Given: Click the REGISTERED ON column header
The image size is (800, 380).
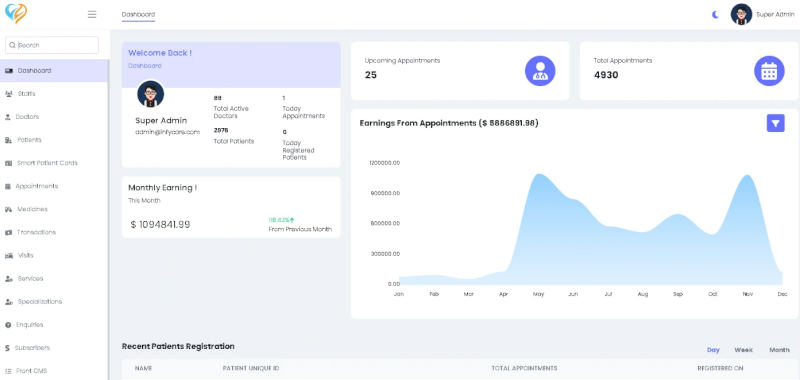Looking at the screenshot, I should (x=720, y=368).
